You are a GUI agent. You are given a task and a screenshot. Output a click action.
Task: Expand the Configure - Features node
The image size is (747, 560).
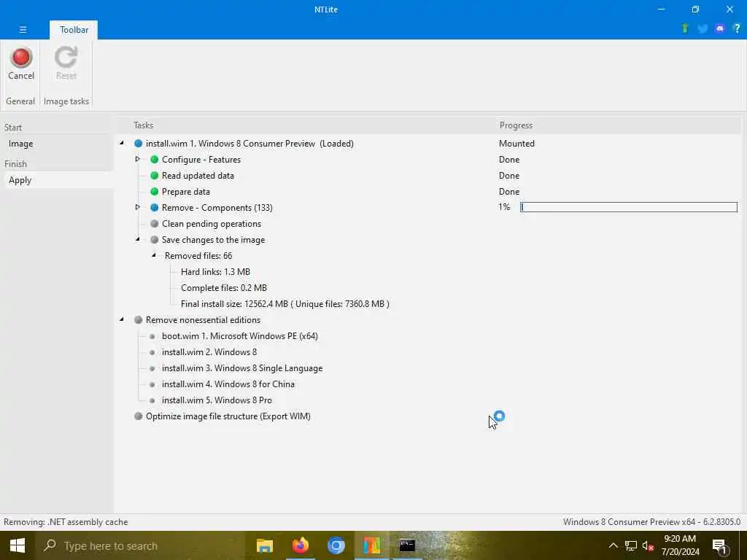[138, 159]
